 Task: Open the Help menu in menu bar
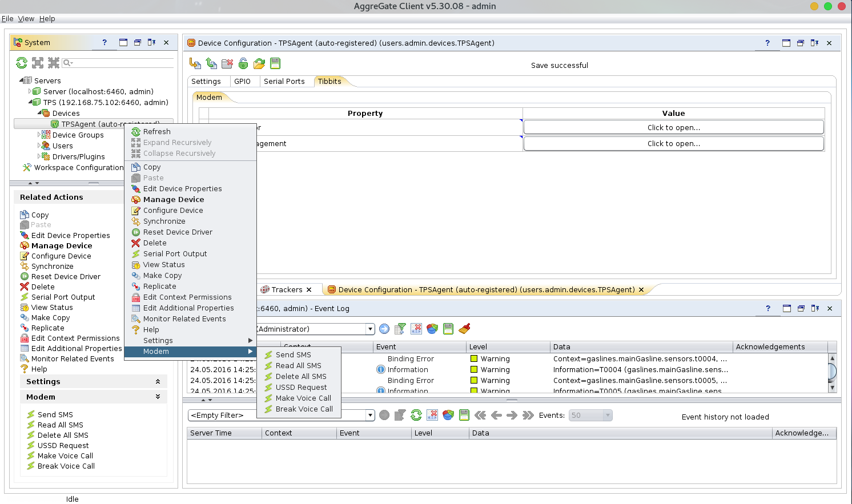tap(47, 18)
